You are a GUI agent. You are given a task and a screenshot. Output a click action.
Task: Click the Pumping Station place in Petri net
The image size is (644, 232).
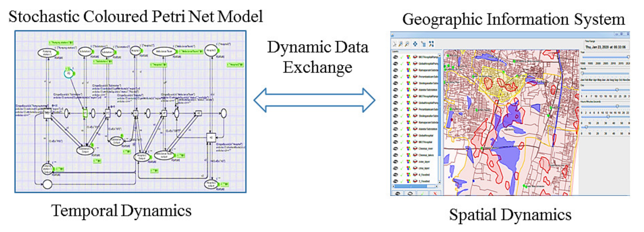coord(47,53)
